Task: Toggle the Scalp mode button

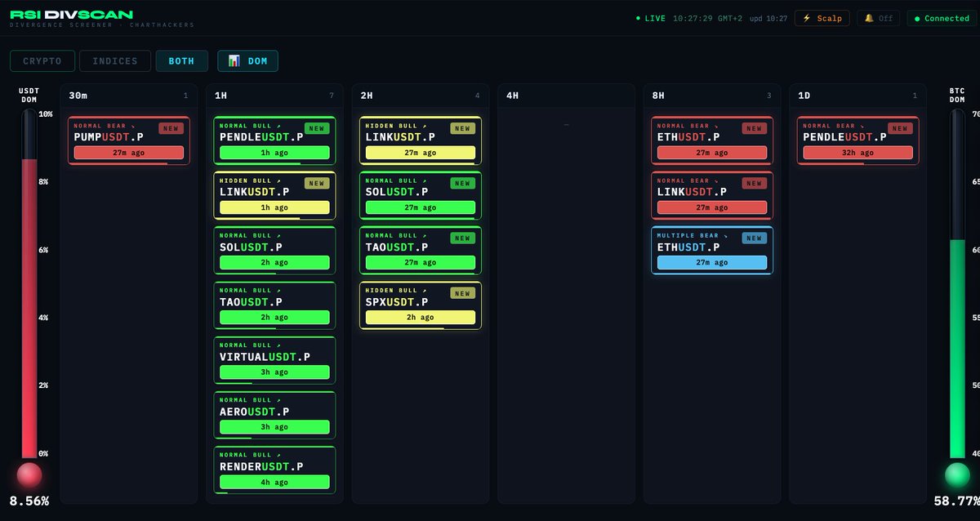Action: pos(822,18)
